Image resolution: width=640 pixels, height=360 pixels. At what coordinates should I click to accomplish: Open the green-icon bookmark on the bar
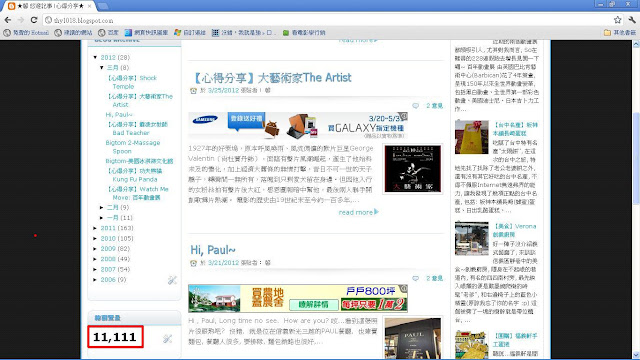[x=304, y=33]
